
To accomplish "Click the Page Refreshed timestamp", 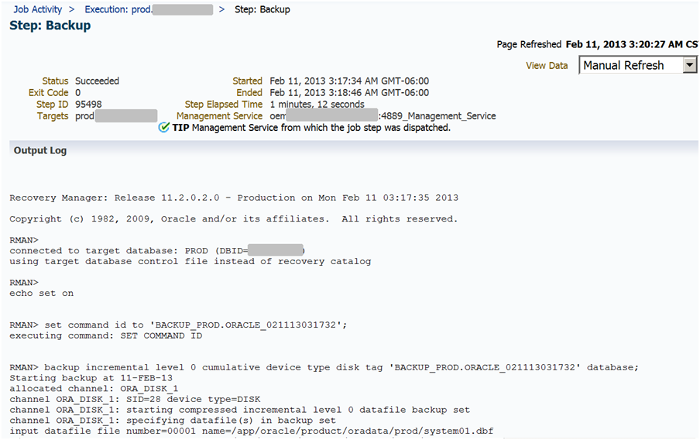I will (632, 44).
